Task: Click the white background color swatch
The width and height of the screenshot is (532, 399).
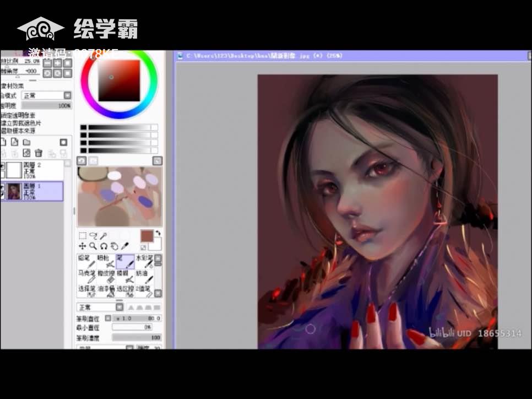Action: pos(156,245)
